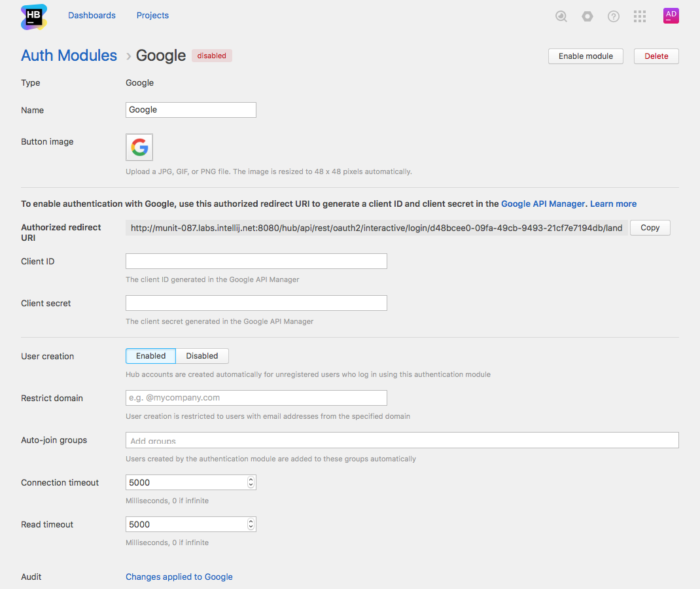Open the Dashboards menu
This screenshot has width=700, height=589.
click(x=92, y=16)
